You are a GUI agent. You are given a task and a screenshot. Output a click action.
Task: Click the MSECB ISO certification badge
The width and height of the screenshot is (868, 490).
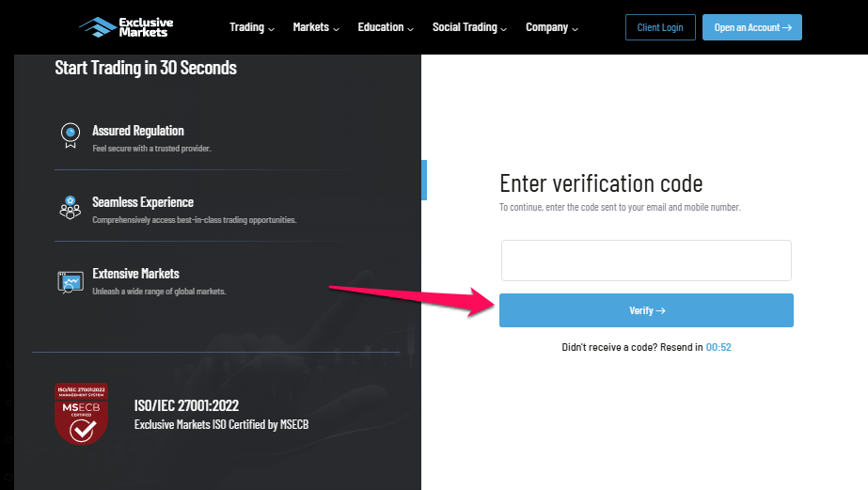pos(82,414)
